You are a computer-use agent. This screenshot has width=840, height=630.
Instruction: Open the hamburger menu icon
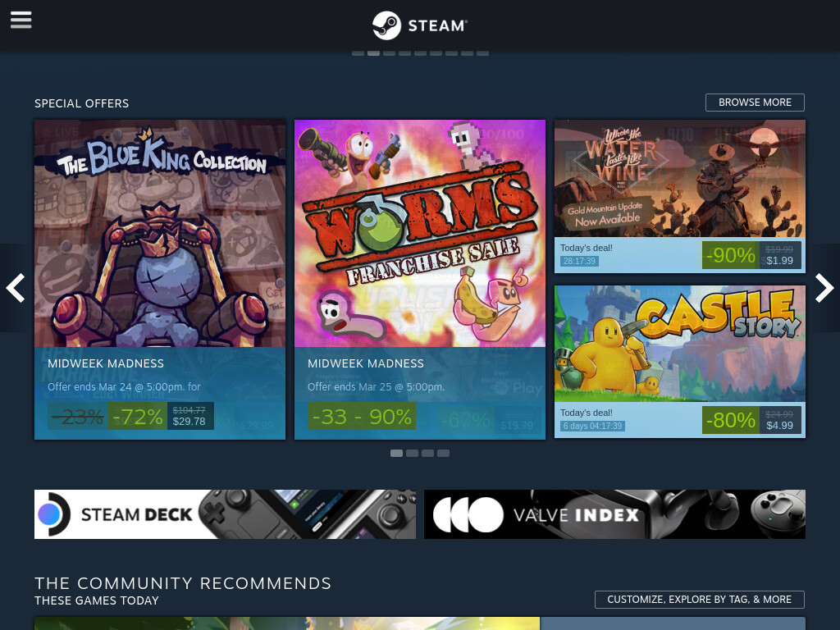pos(21,21)
